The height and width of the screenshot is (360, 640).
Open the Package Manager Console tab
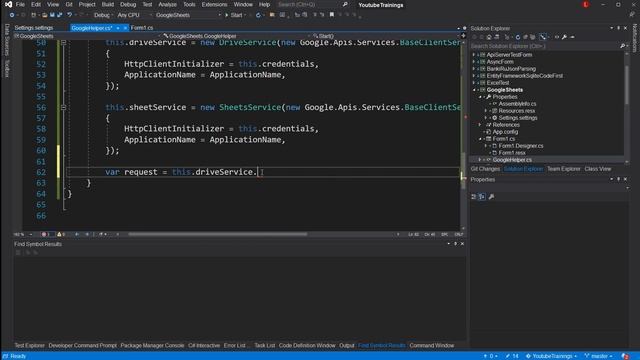tap(152, 345)
